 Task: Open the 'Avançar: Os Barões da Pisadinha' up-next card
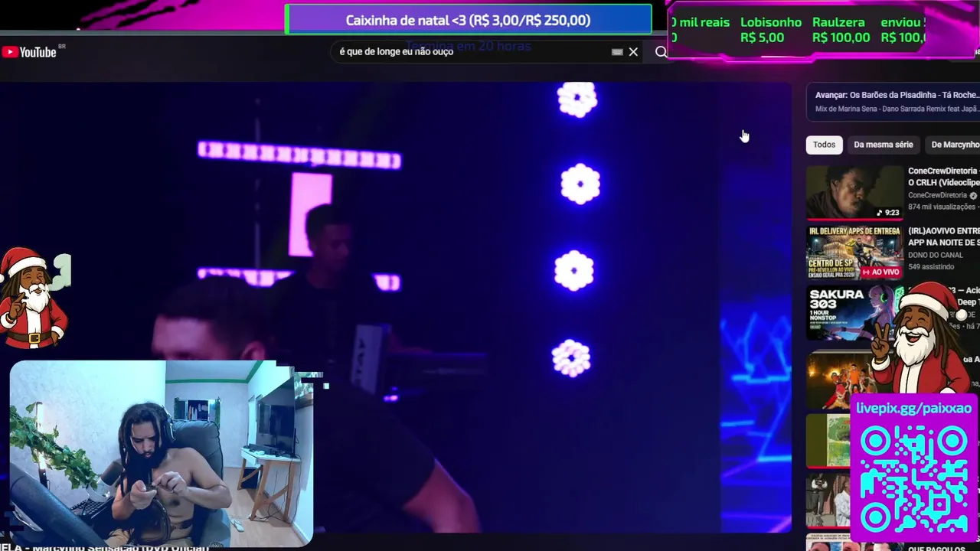point(893,102)
